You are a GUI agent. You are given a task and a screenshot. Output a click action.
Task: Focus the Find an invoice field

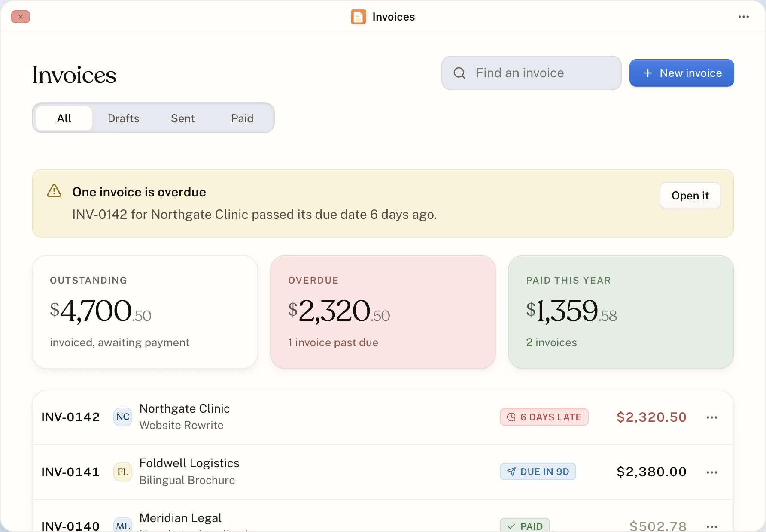click(x=532, y=73)
